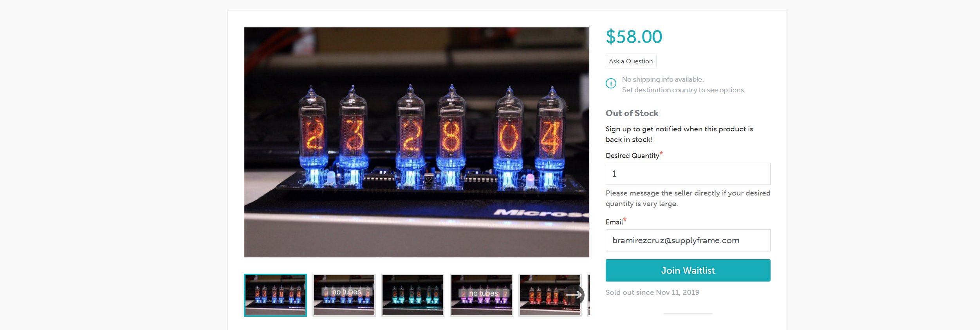Click 'Sold out since Nov 11, 2019' text
Screen dimensions: 980x330
click(652, 292)
